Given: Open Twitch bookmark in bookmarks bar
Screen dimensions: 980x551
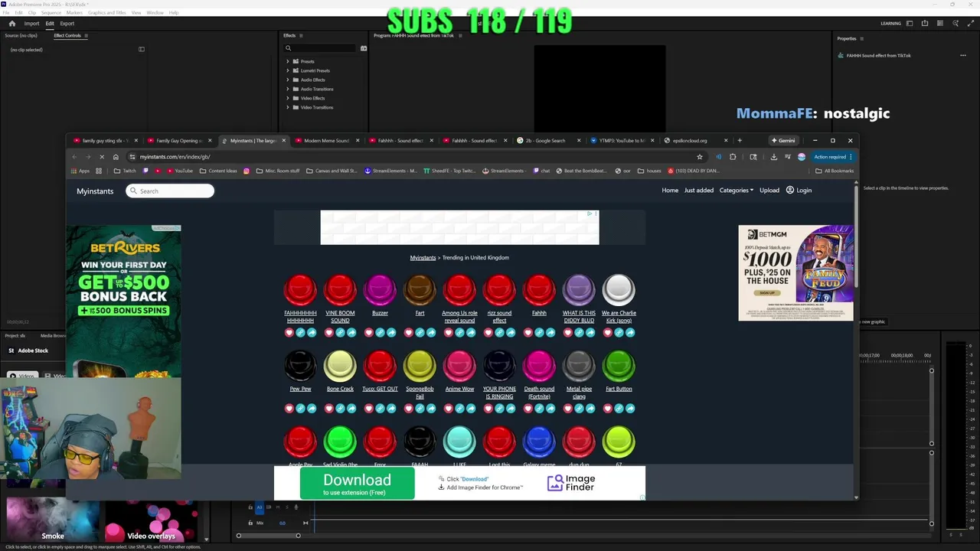Looking at the screenshot, I should tap(126, 171).
